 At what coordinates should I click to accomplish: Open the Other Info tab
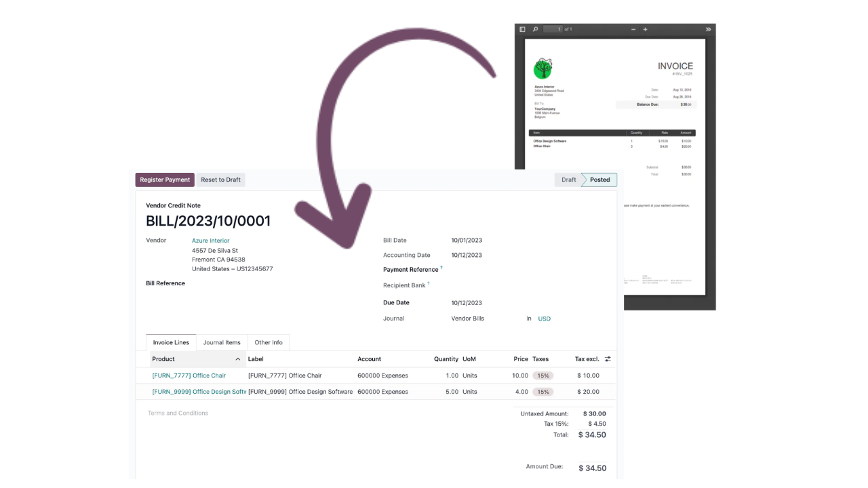coord(269,342)
